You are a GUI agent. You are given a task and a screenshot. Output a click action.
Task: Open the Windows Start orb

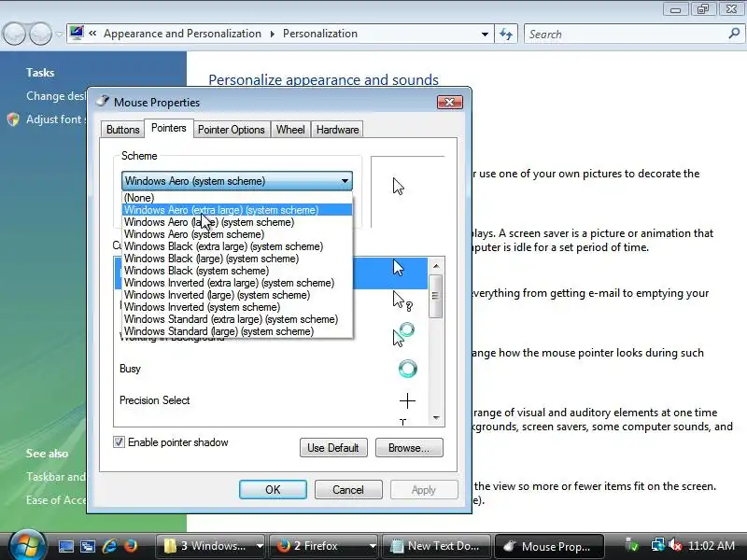pyautogui.click(x=27, y=545)
